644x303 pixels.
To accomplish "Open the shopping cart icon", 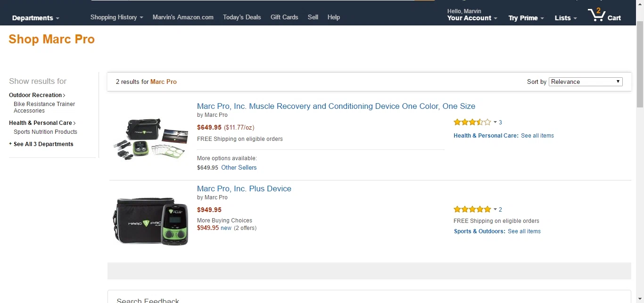I will coord(604,15).
